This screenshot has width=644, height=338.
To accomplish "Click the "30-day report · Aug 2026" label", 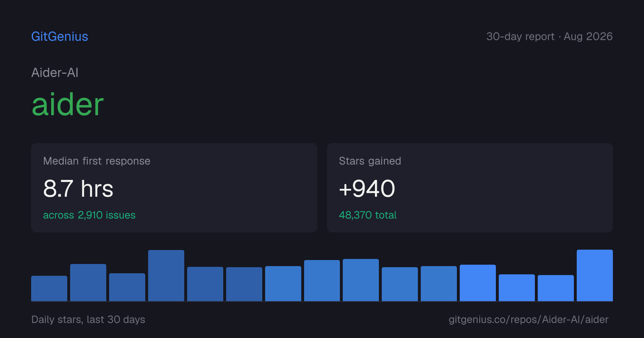I will click(549, 36).
